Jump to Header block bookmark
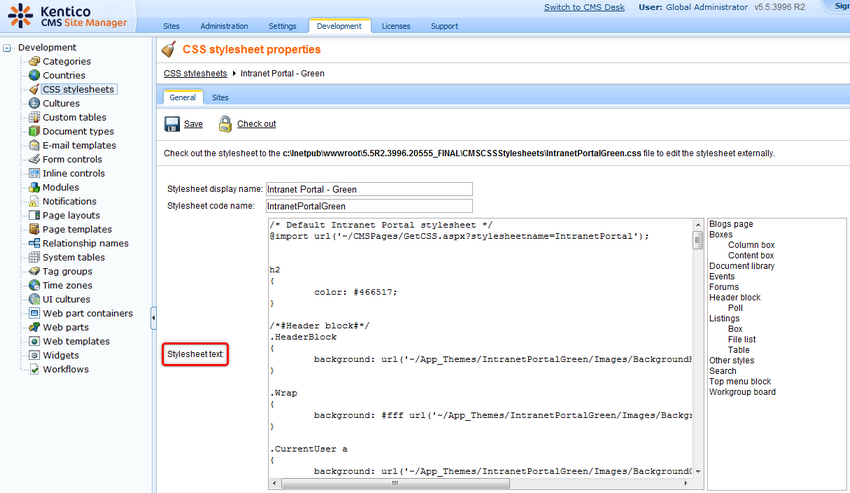Image resolution: width=850 pixels, height=493 pixels. click(x=735, y=297)
